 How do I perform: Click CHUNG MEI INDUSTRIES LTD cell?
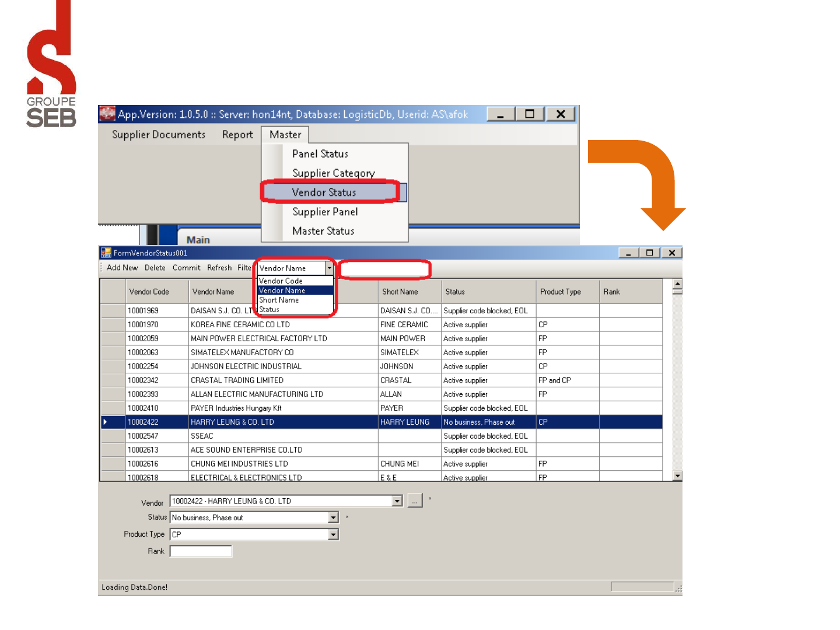[x=283, y=464]
